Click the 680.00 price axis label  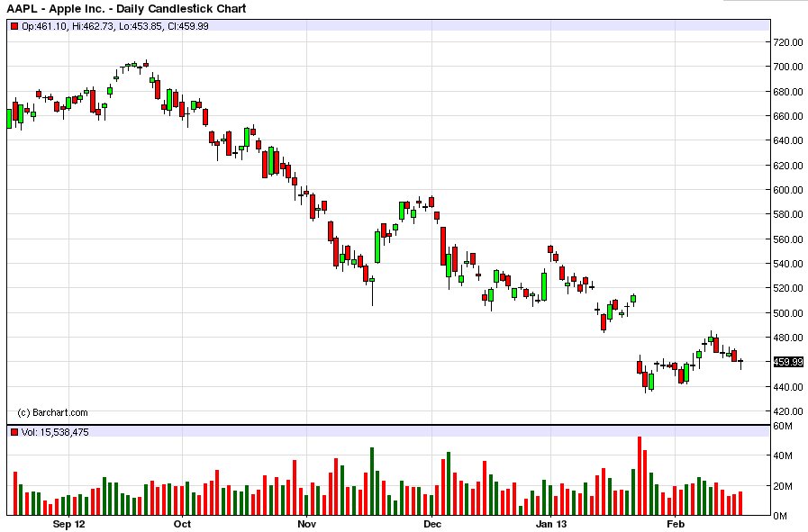788,92
